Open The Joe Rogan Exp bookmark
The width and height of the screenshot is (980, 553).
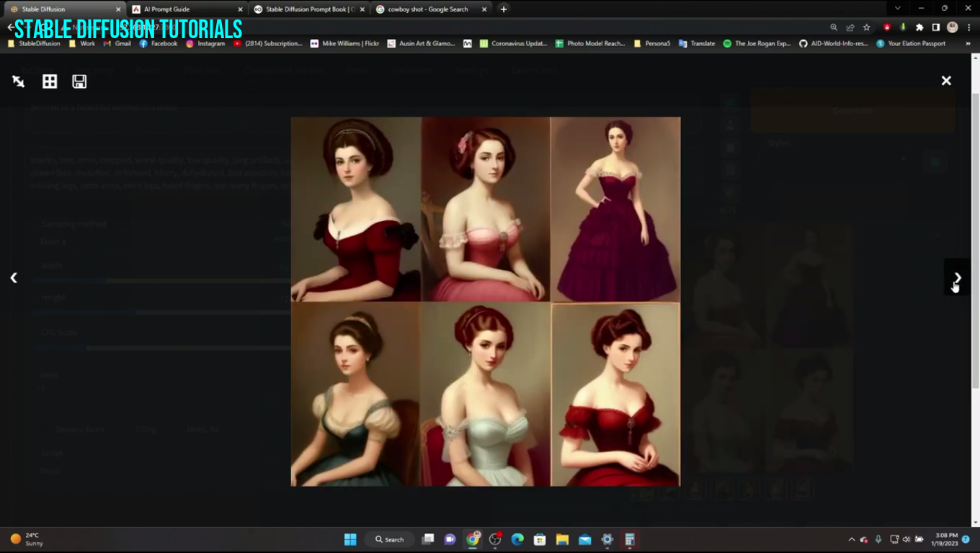(x=757, y=43)
